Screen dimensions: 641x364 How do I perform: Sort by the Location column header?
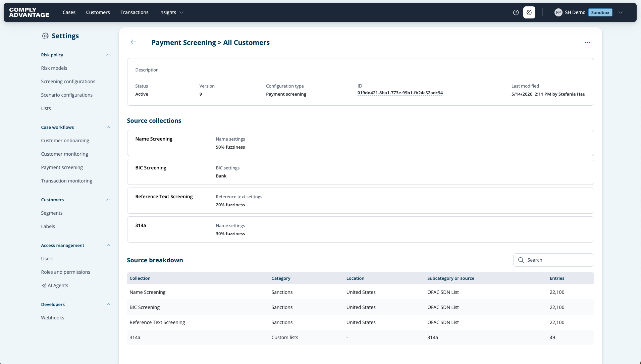tap(355, 278)
